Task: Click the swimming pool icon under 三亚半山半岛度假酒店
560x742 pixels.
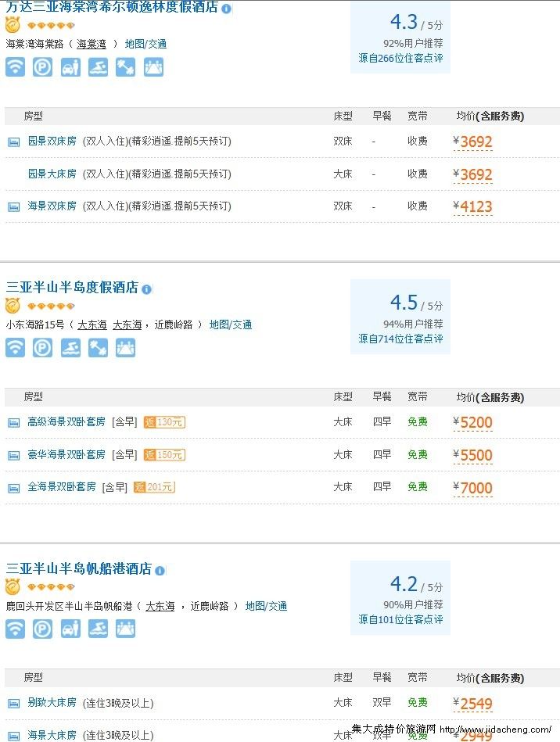Action: click(70, 348)
